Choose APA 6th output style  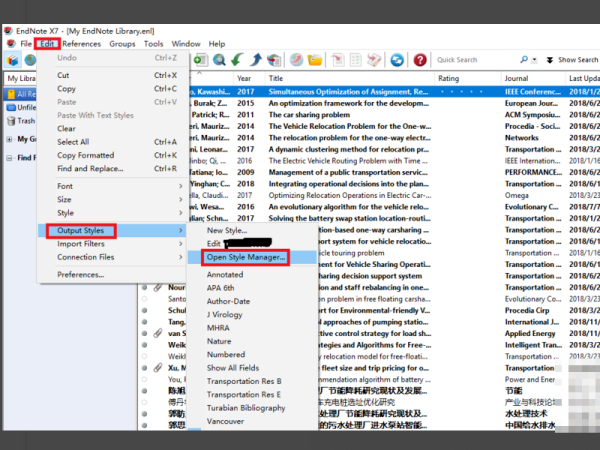224,288
